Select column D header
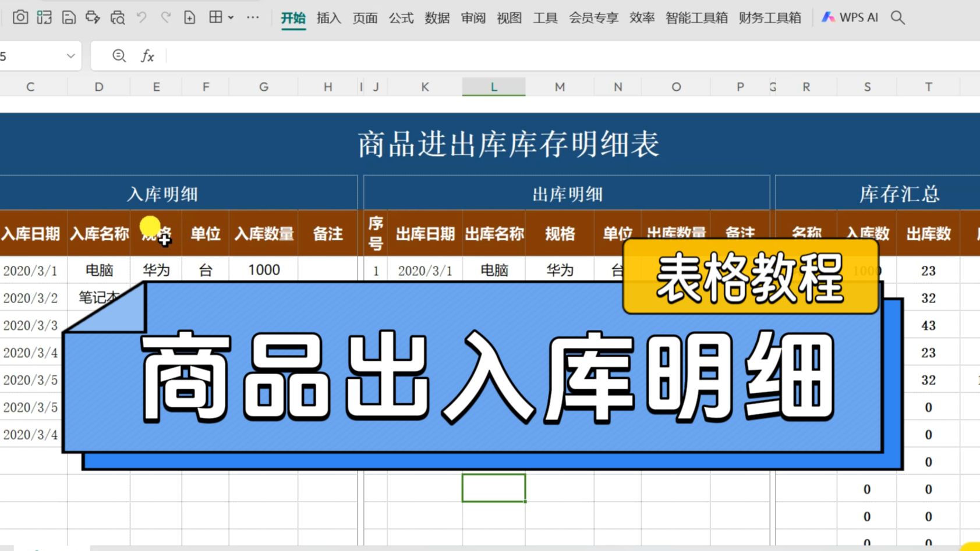The image size is (980, 551). (99, 87)
